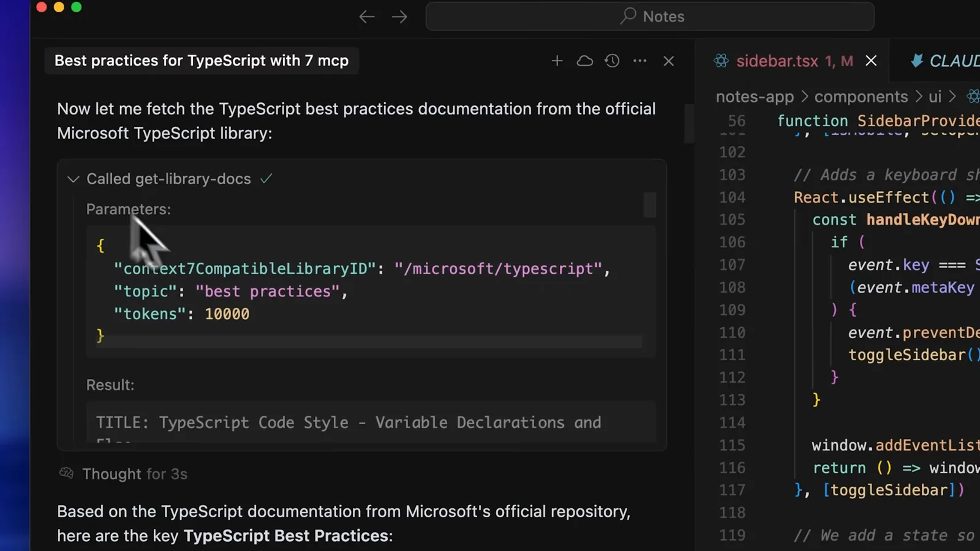Click the "best practices" topic value
Image resolution: width=980 pixels, height=551 pixels.
pyautogui.click(x=267, y=291)
